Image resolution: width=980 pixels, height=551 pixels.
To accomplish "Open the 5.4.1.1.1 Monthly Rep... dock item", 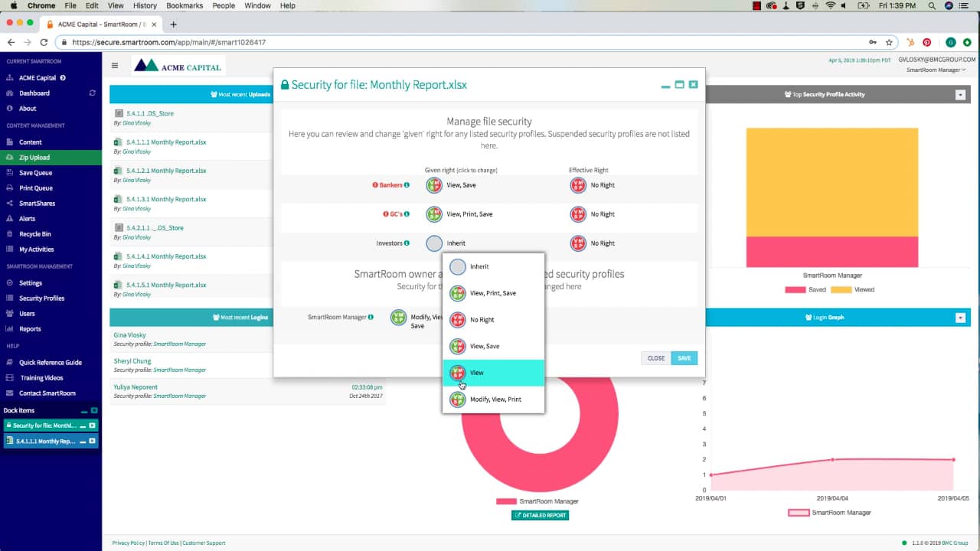I will [x=45, y=442].
